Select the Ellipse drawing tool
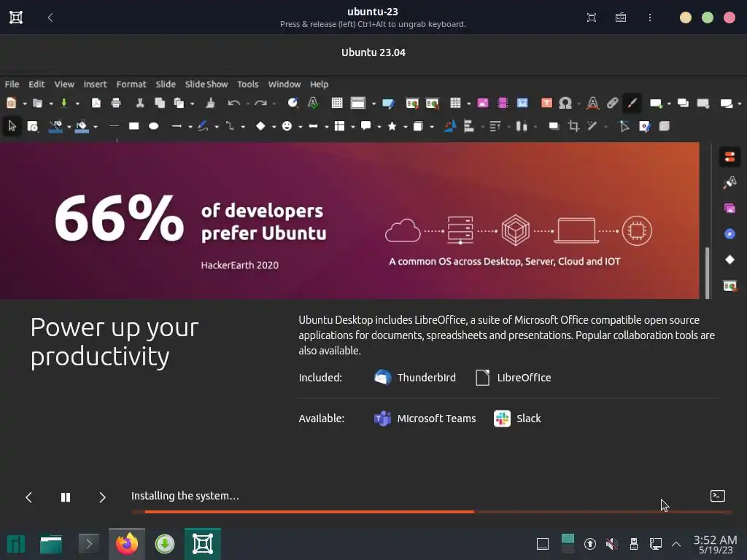The height and width of the screenshot is (560, 747). pyautogui.click(x=153, y=126)
